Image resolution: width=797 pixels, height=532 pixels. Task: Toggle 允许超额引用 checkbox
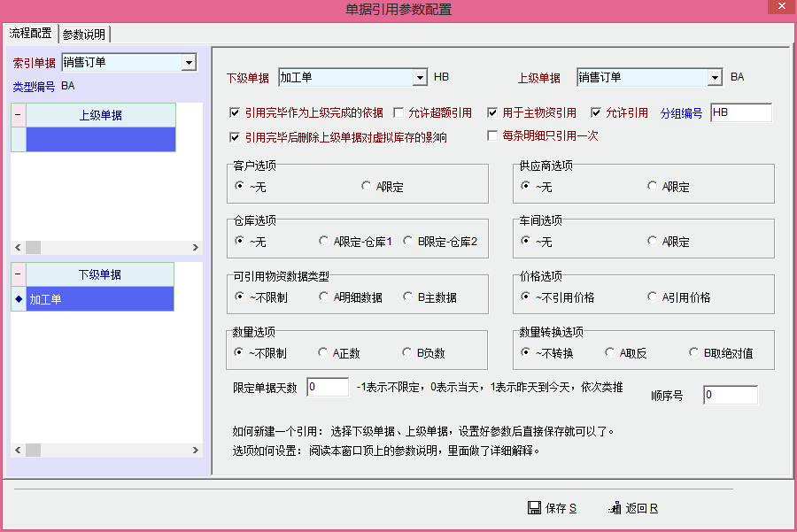coord(398,113)
